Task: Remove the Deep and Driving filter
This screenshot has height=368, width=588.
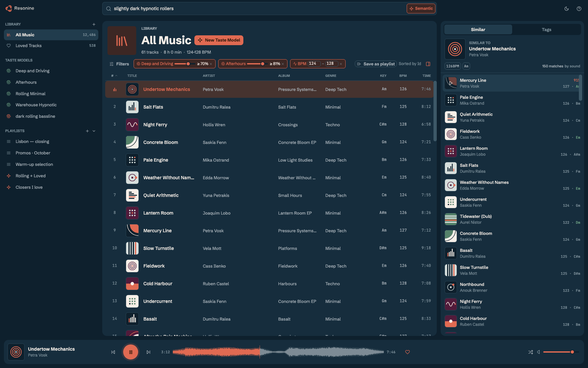Action: 211,64
